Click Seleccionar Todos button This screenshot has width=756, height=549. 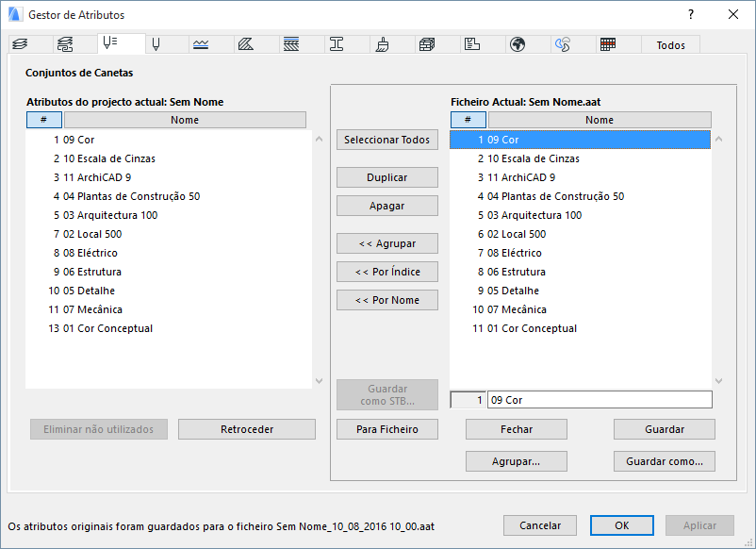click(x=387, y=140)
